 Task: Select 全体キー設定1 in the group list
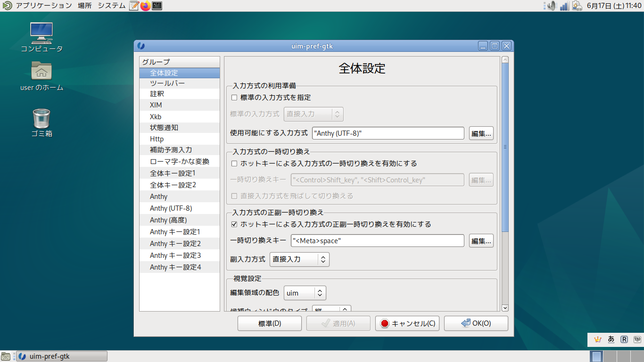click(180, 173)
